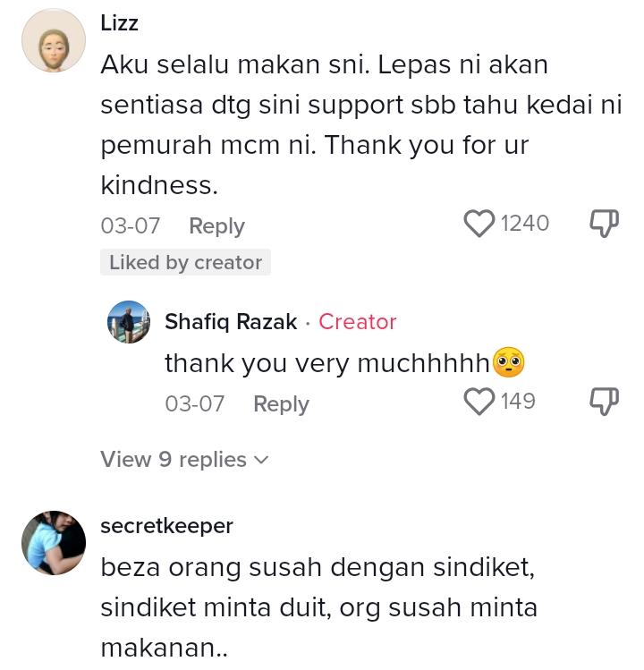
Task: Like Shafiq Razak's reply with heart
Action: coord(479,402)
